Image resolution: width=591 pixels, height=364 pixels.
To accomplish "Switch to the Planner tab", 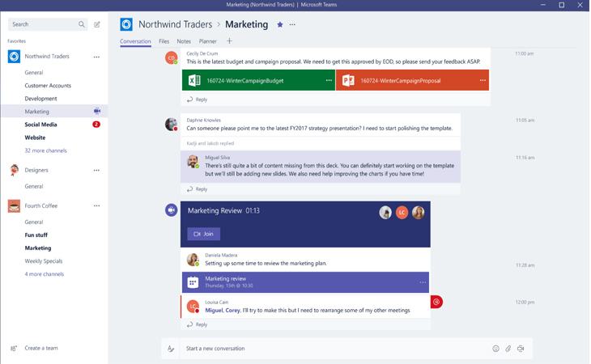I will pyautogui.click(x=208, y=41).
